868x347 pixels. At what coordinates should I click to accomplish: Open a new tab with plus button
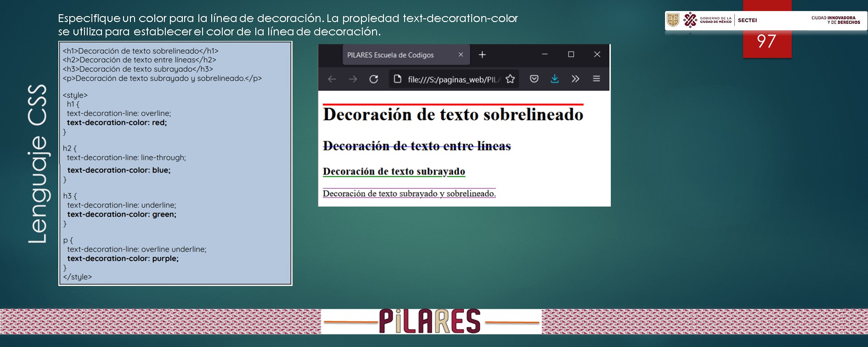tap(482, 55)
